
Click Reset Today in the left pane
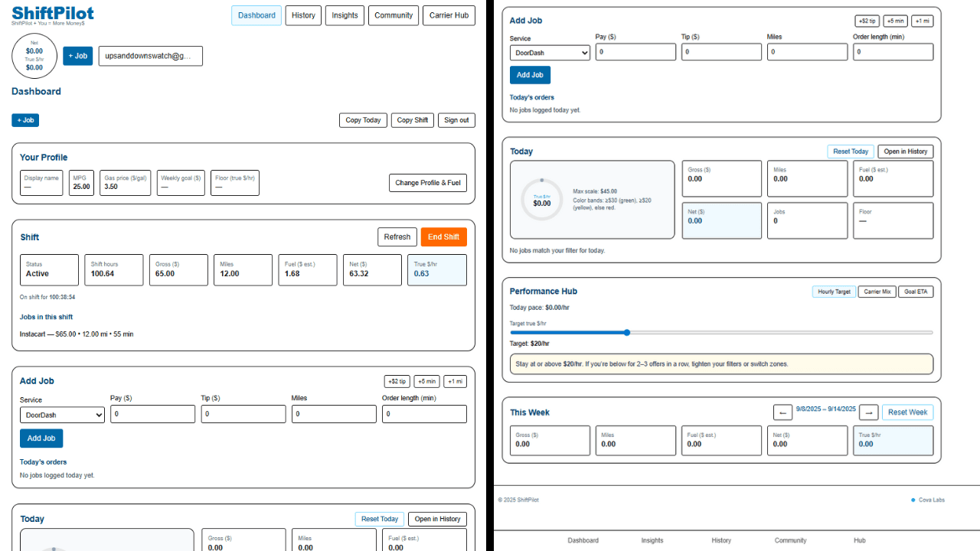pyautogui.click(x=380, y=519)
